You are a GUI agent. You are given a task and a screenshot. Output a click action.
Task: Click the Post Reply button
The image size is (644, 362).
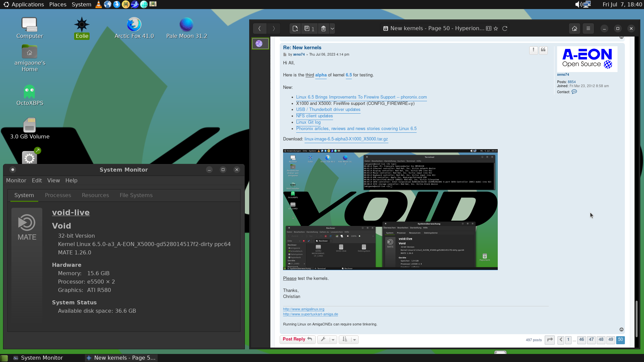[298, 340]
